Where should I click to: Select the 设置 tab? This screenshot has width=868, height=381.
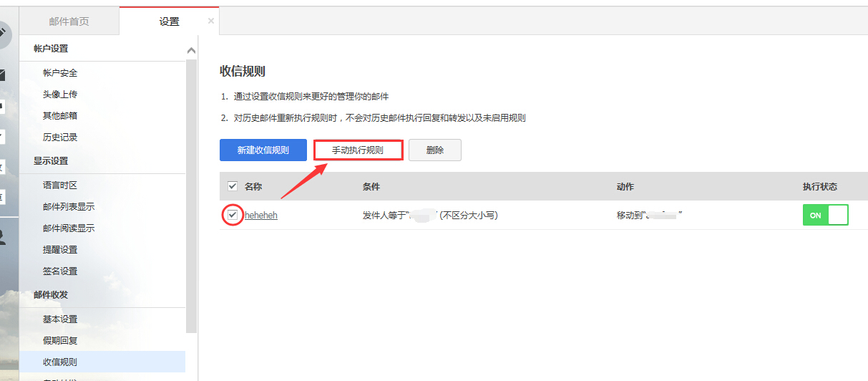(170, 21)
